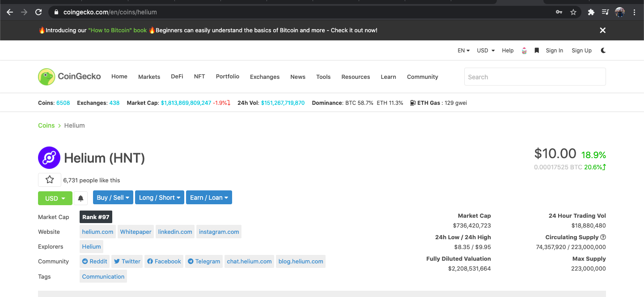Click the exchanges count 438

tap(114, 103)
